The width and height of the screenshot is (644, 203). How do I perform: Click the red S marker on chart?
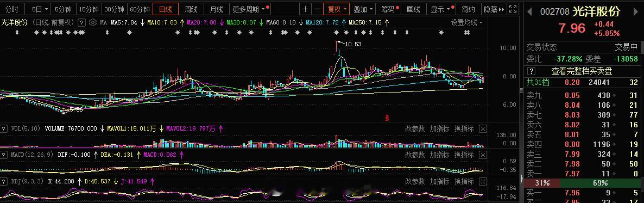387,118
